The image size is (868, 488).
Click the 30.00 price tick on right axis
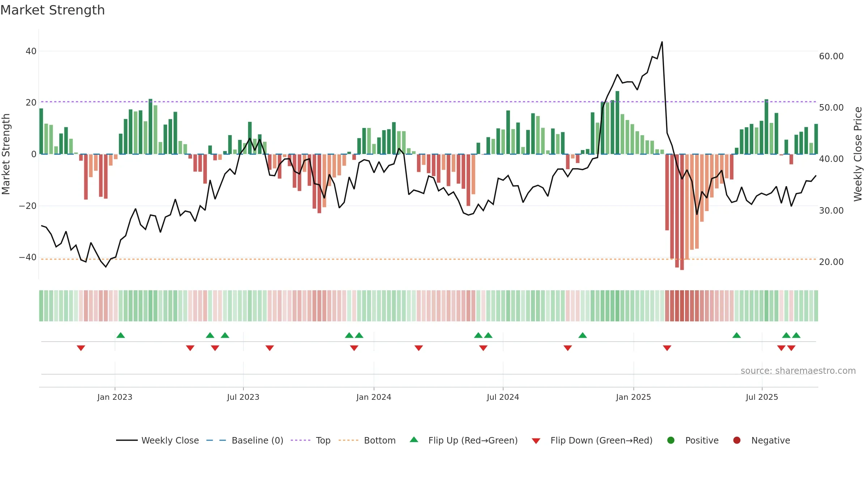[831, 211]
